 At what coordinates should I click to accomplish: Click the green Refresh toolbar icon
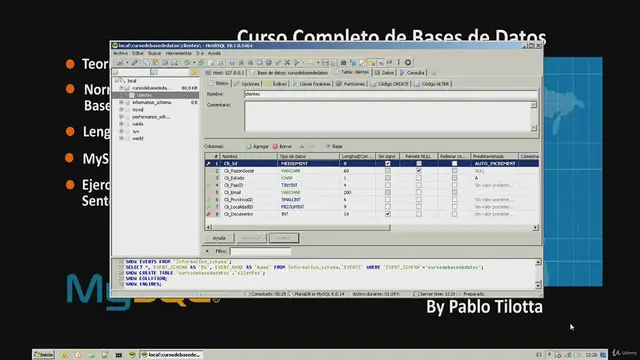coord(187,62)
